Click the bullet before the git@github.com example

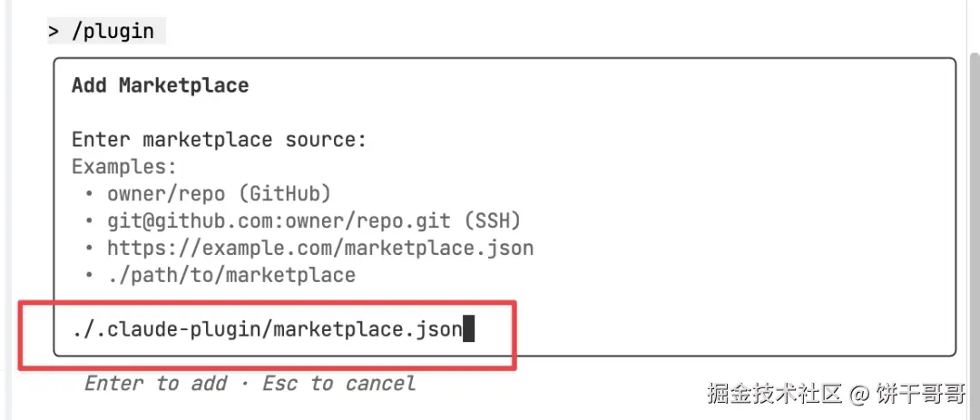[90, 221]
